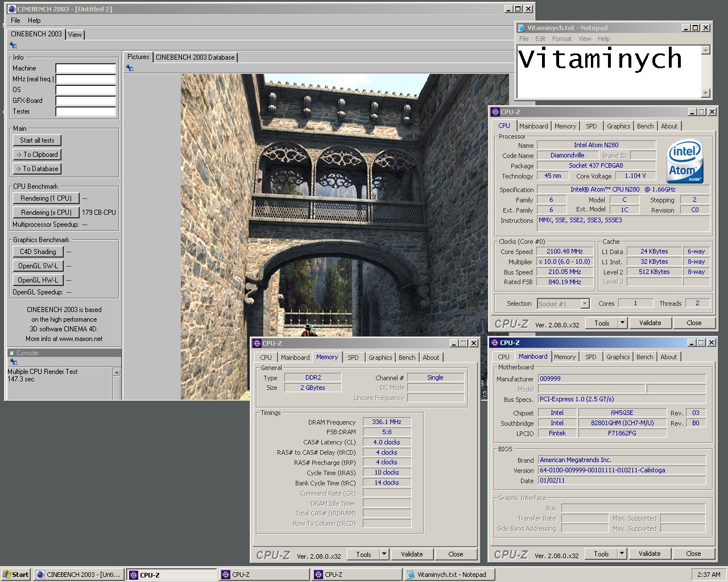
Task: Click Core Speed value 2100.48 MHz
Action: click(565, 251)
